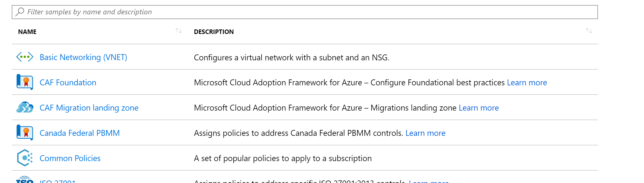644x183 pixels.
Task: Sort by the DESCRIPTION column arrows
Action: click(589, 31)
